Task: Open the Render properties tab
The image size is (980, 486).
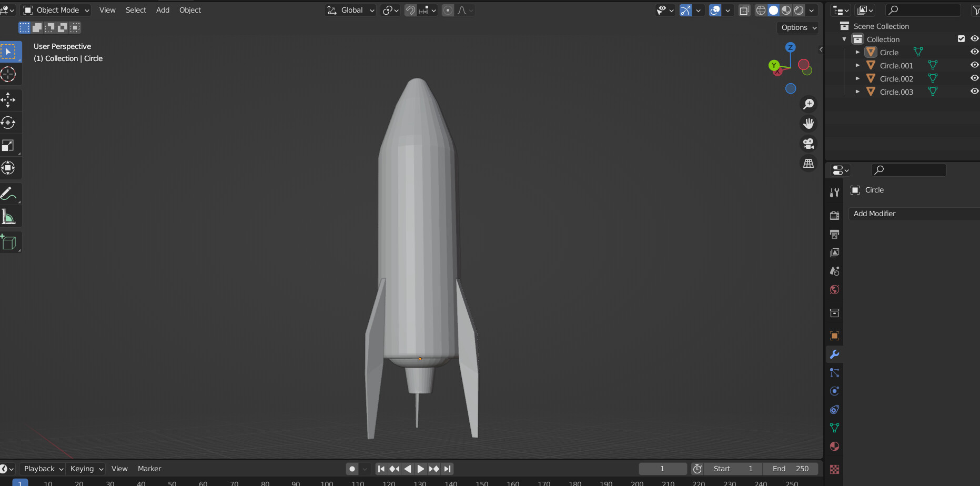Action: click(834, 215)
